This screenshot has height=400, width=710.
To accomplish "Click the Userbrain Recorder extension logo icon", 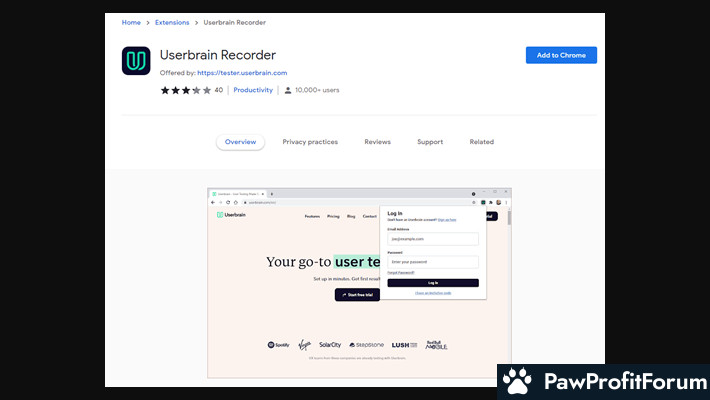I will click(x=136, y=61).
